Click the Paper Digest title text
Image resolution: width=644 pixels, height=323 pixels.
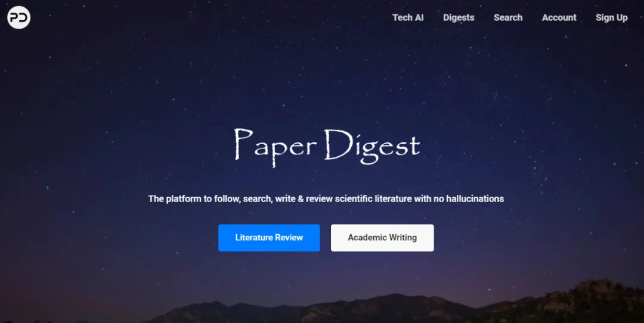(x=327, y=147)
